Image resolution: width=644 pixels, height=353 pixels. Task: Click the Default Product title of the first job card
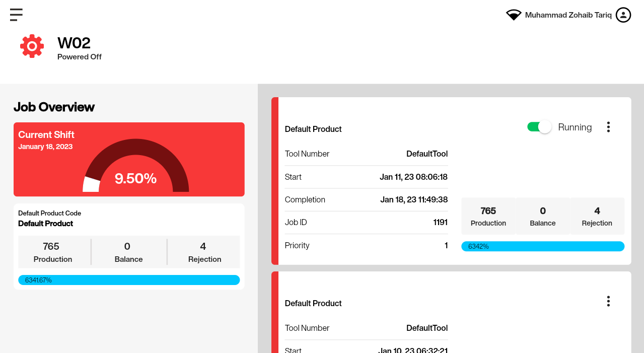313,129
